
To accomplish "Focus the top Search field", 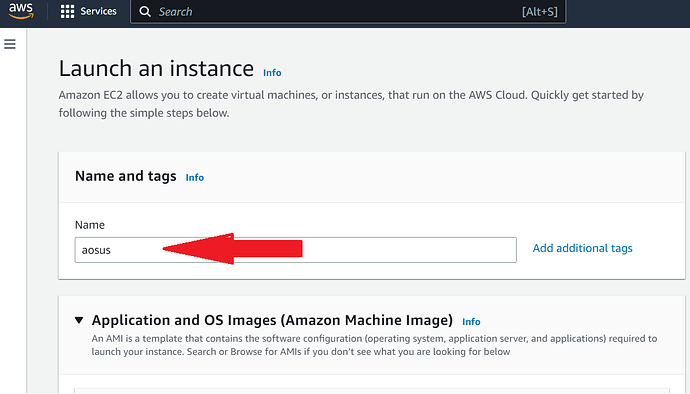I will [x=348, y=11].
